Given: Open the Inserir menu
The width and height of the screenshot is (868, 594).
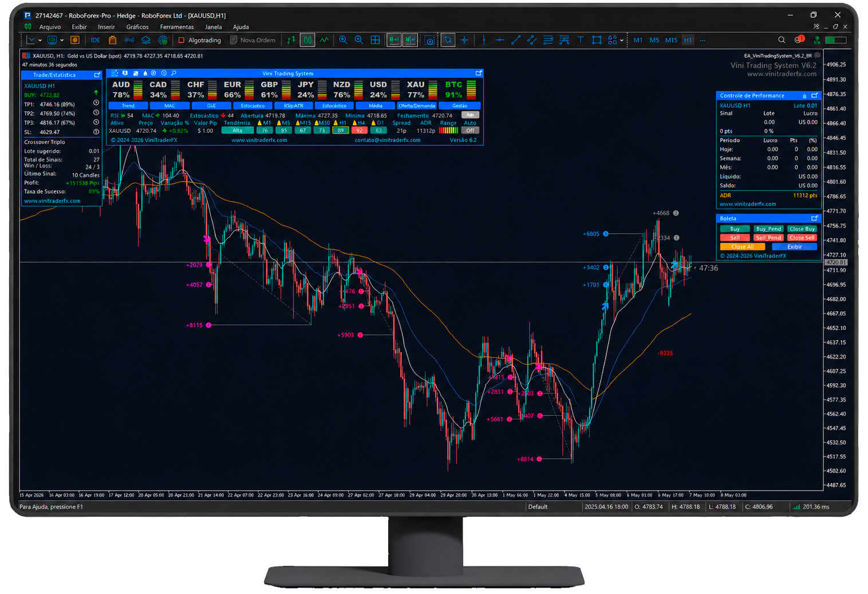Looking at the screenshot, I should point(106,27).
